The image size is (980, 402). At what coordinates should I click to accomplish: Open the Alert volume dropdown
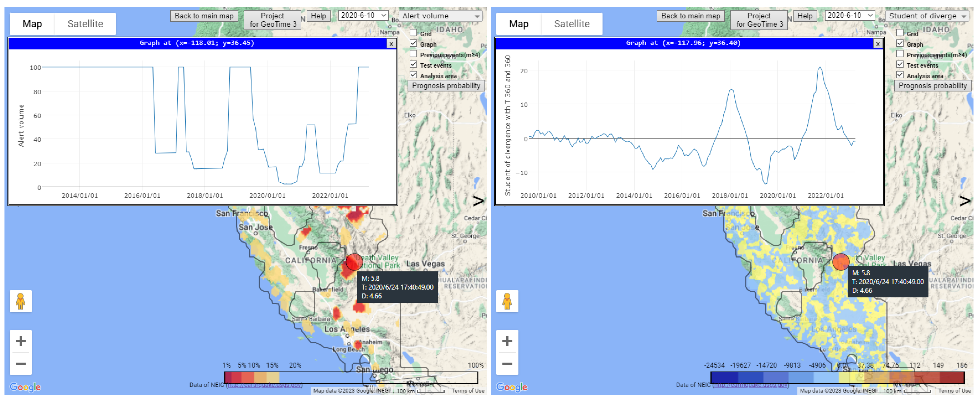(440, 16)
